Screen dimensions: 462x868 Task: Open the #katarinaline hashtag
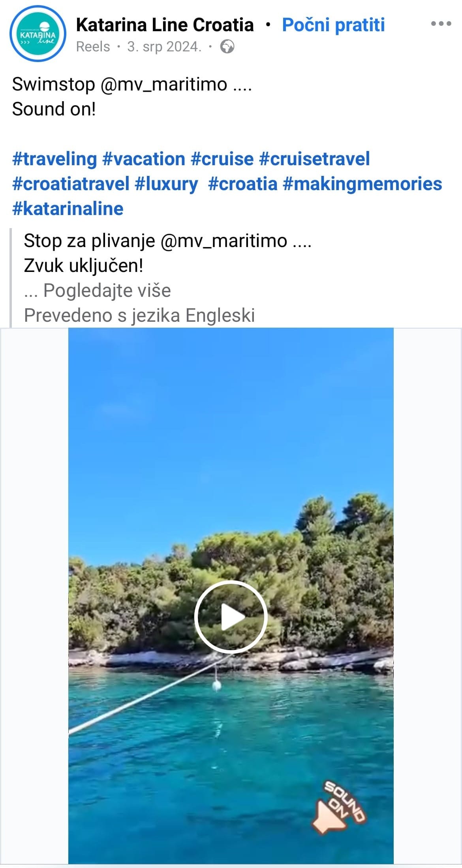(x=68, y=209)
